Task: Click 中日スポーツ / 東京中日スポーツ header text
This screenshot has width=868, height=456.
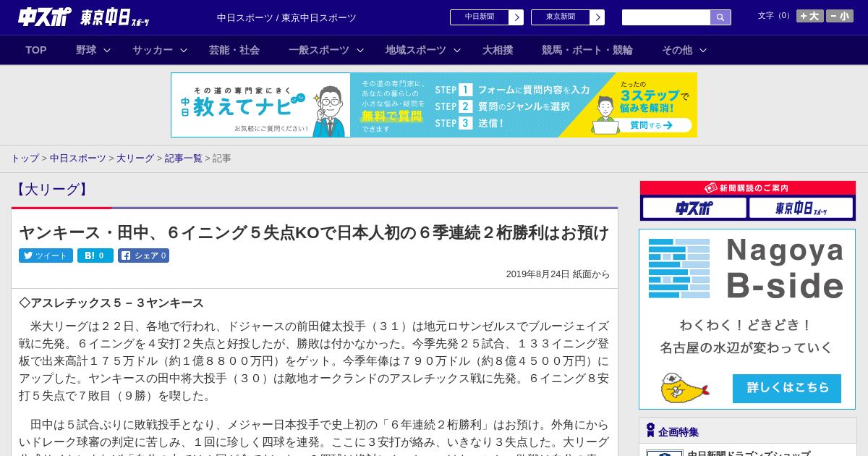Action: point(286,17)
